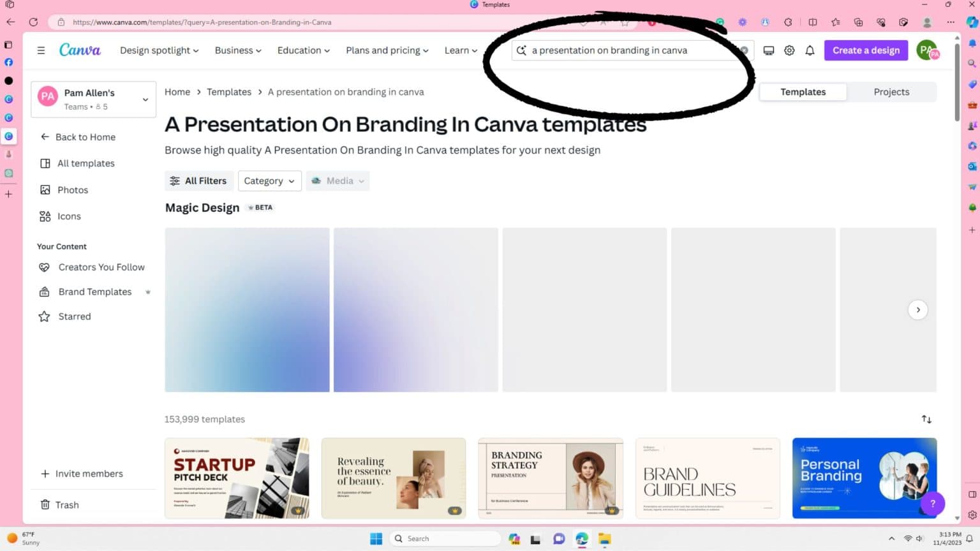980x551 pixels.
Task: Select All templates in the sidebar
Action: pos(85,163)
